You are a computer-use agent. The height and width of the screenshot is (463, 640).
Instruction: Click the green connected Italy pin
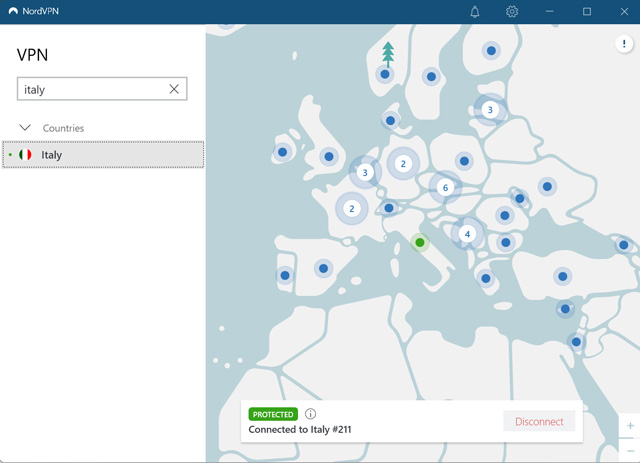pyautogui.click(x=420, y=243)
